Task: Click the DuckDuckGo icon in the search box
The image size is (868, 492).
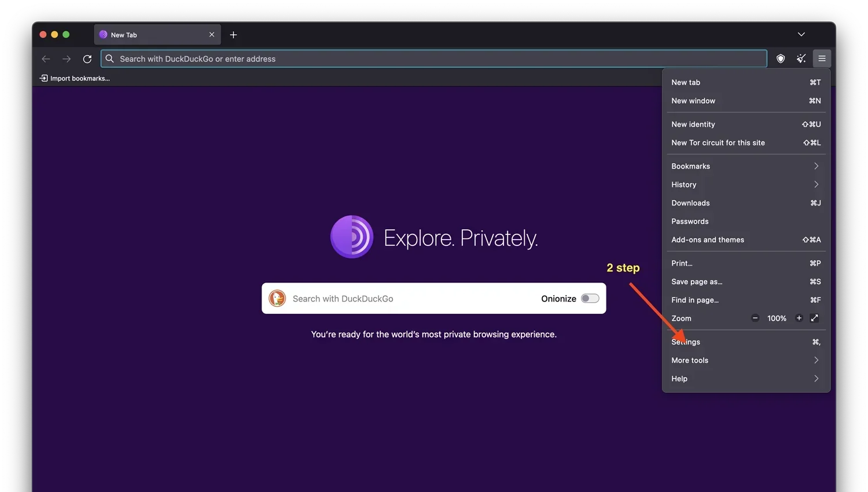Action: coord(277,298)
